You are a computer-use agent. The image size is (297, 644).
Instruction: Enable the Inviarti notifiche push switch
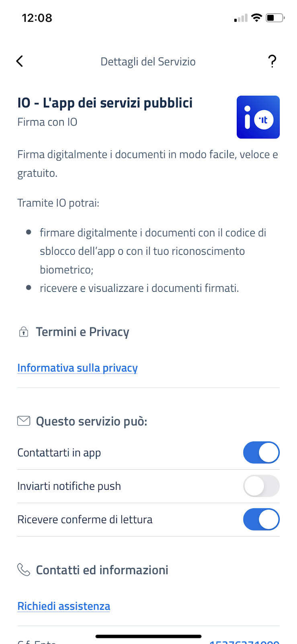(x=261, y=486)
